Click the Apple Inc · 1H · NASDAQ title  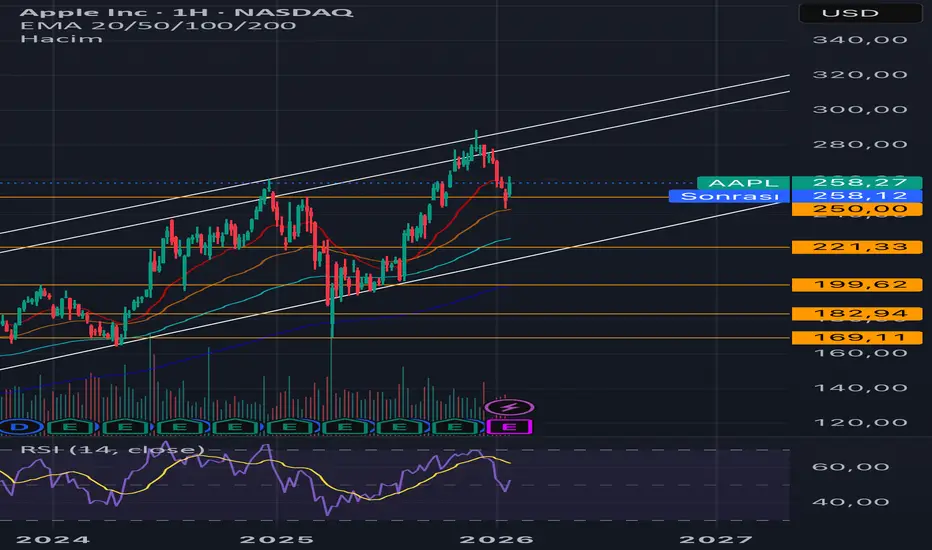186,12
